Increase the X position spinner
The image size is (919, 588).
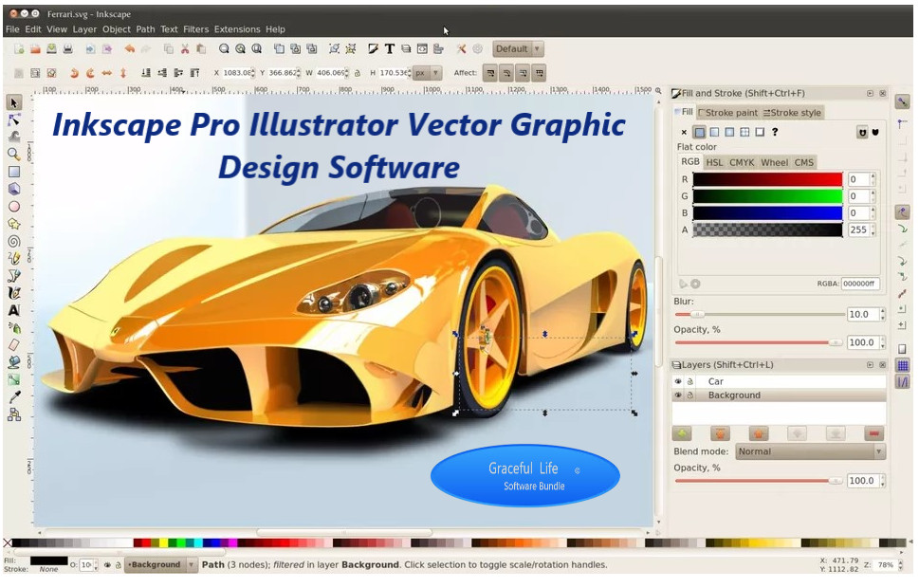253,70
